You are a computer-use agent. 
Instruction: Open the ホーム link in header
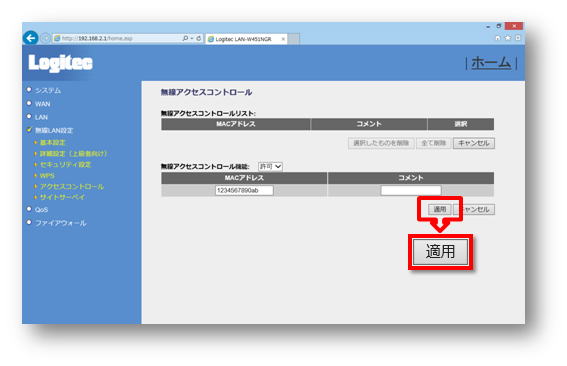pos(491,63)
